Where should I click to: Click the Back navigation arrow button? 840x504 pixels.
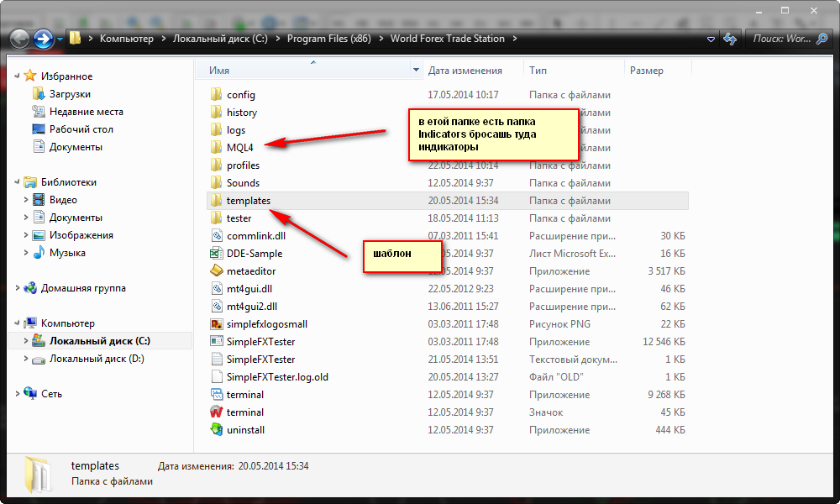point(20,39)
